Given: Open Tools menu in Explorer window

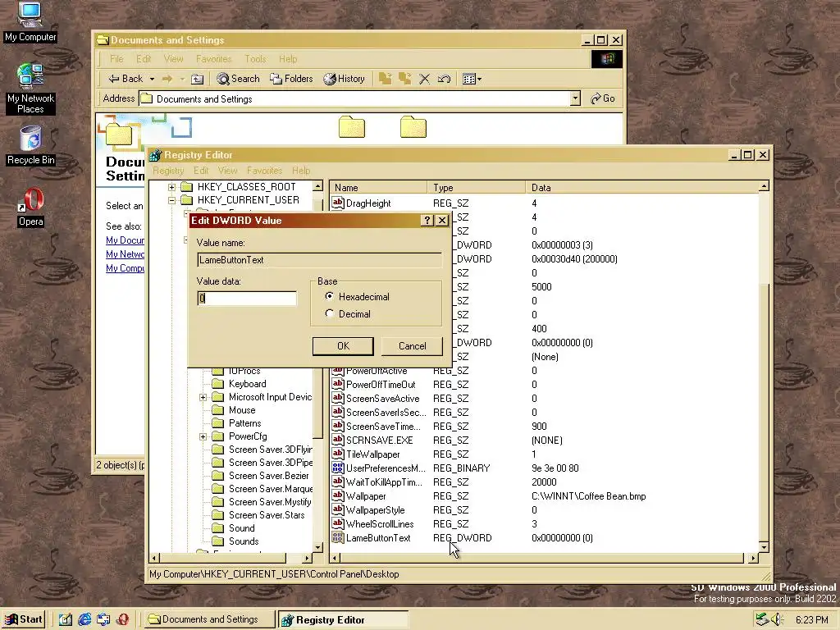Looking at the screenshot, I should click(255, 59).
